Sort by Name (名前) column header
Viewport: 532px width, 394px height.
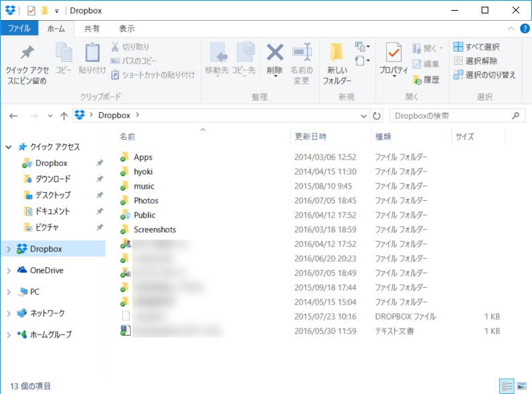click(127, 137)
